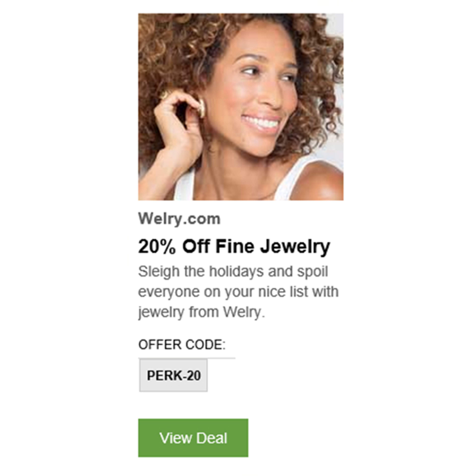Click the 20% Off Fine Jewelry headline

(x=234, y=246)
